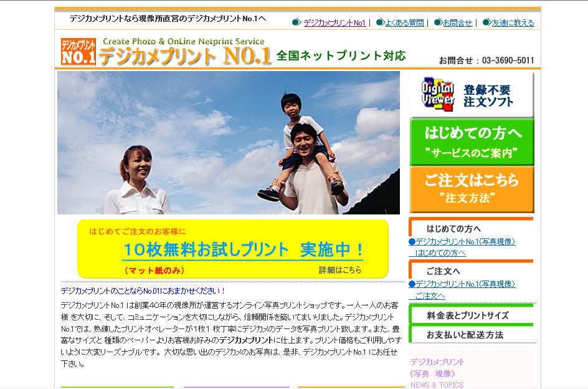Viewport: 588px width, 389px height.
Task: Click the 登録不要 注文ソフト banner
Action: 471,95
